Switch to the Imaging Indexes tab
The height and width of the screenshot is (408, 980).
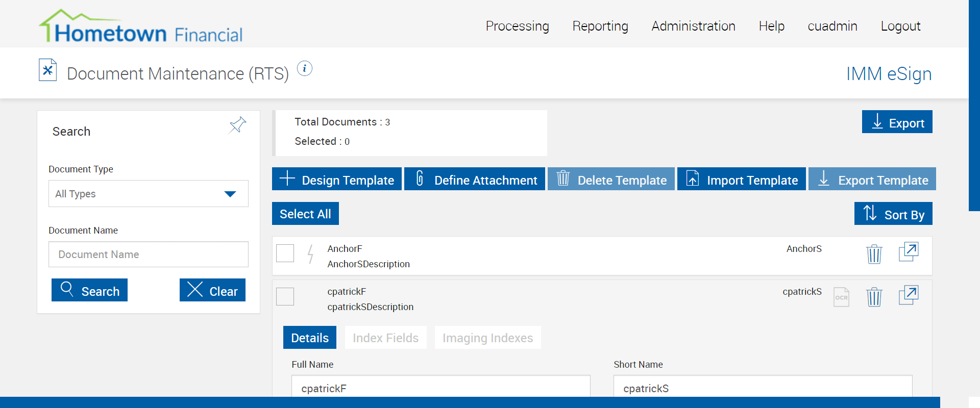tap(487, 338)
